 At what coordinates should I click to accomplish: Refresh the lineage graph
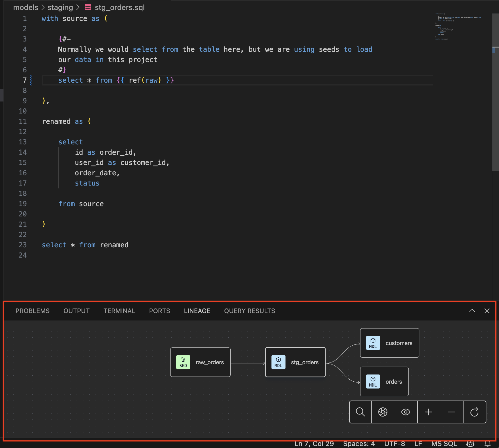[x=474, y=412]
